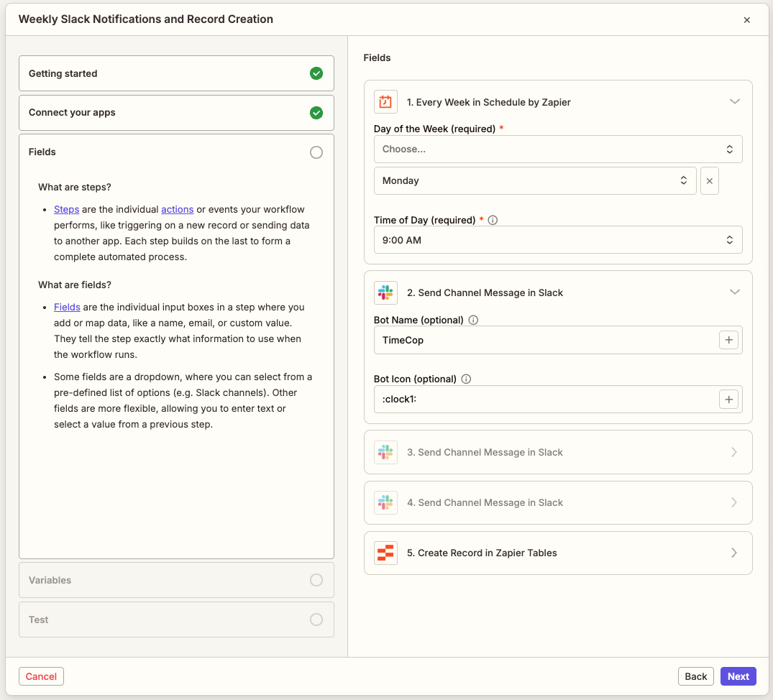Click the Zapier Tables icon on step 5
773x700 pixels.
pyautogui.click(x=385, y=553)
